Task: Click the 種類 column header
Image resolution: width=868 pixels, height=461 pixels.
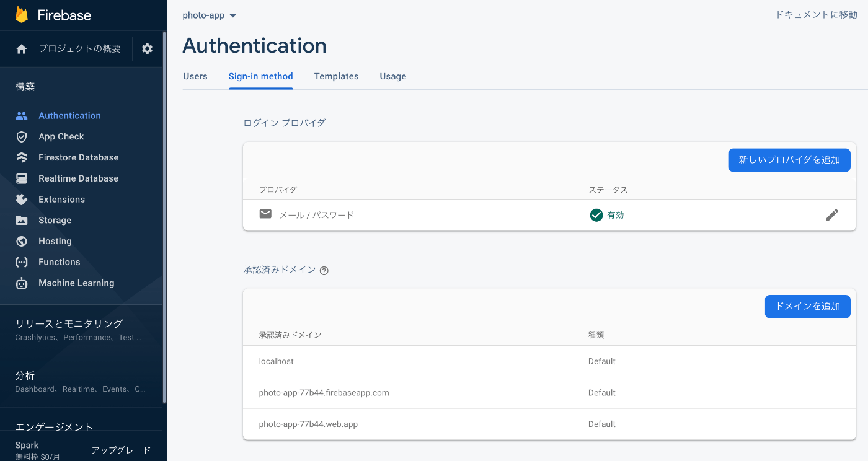Action: click(x=596, y=335)
